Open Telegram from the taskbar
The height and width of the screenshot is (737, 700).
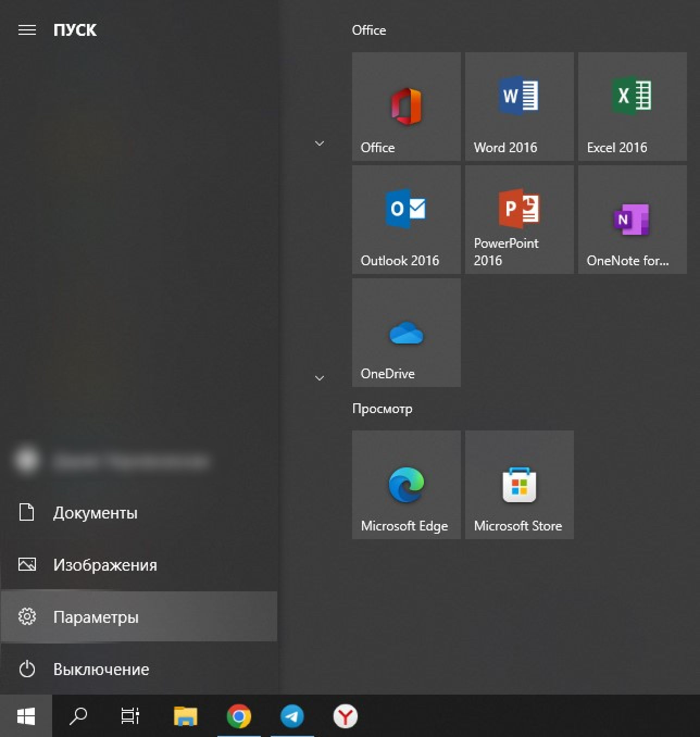292,716
